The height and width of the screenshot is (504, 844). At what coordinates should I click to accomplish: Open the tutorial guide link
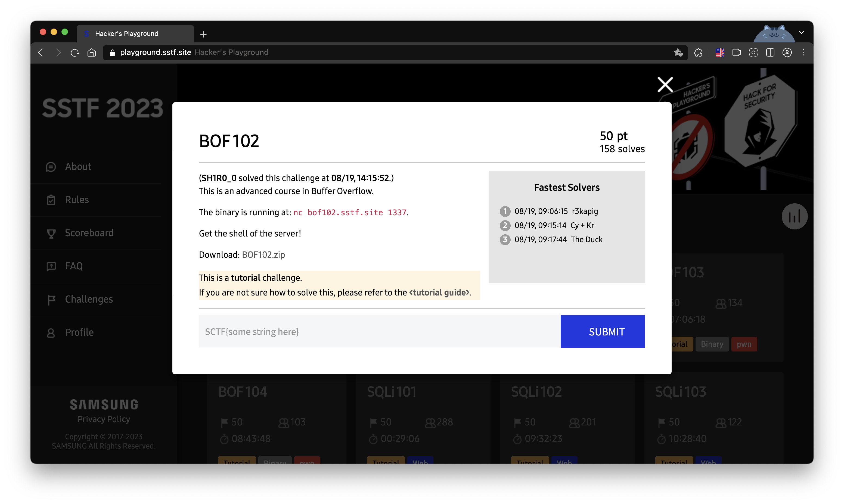click(x=439, y=293)
